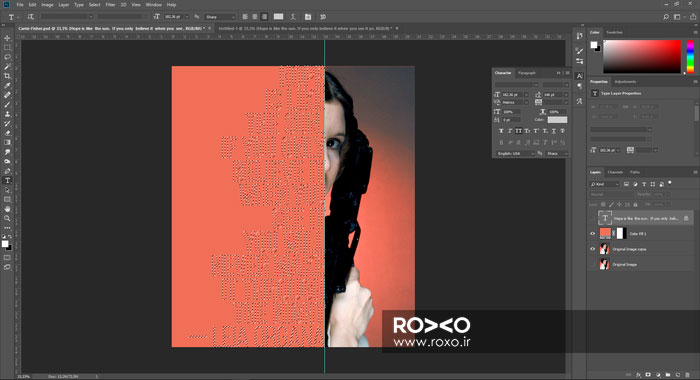Left align text in options bar
This screenshot has height=380, width=700.
(245, 17)
